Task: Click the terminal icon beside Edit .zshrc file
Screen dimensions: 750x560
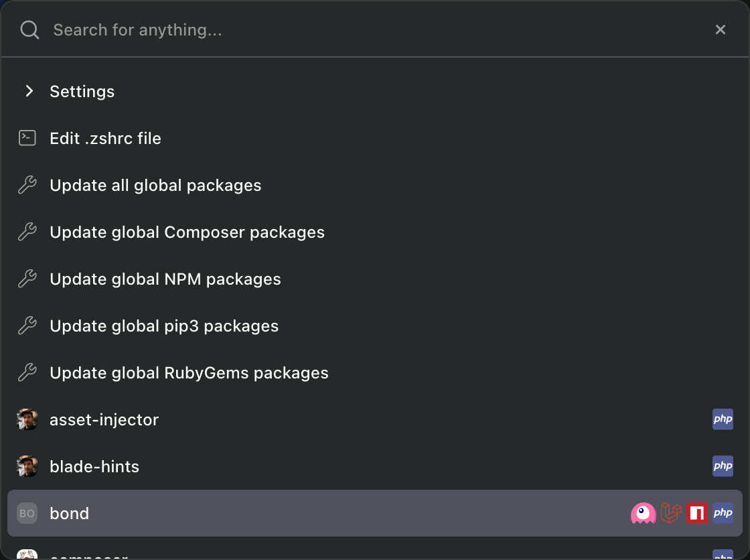Action: click(x=27, y=138)
